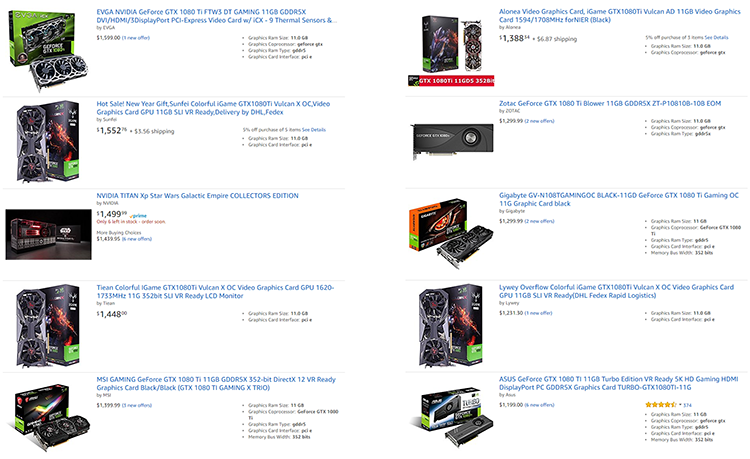Open the Hot Sale Sunfei Colorful iGame listing
Viewport: 750px width, 459px height.
(x=213, y=108)
